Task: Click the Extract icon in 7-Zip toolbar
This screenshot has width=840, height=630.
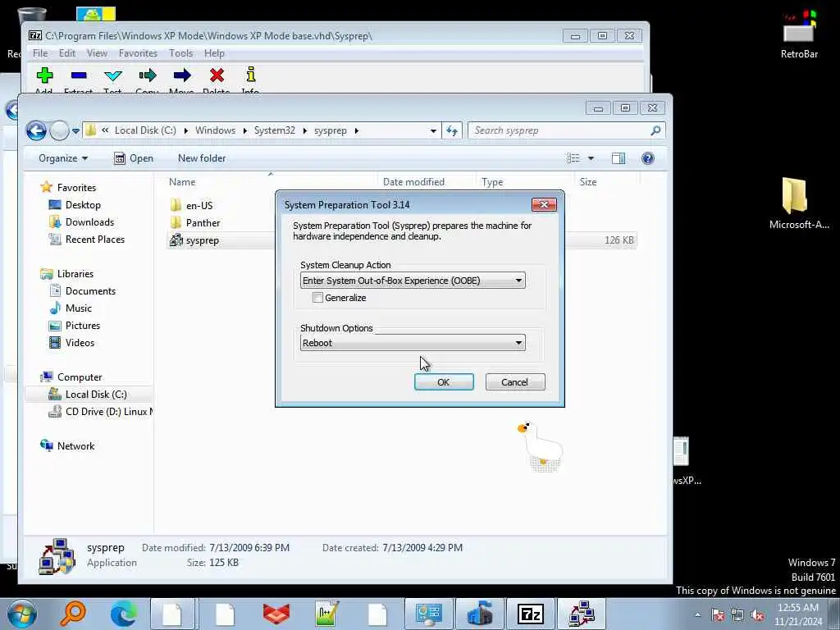Action: (x=79, y=75)
